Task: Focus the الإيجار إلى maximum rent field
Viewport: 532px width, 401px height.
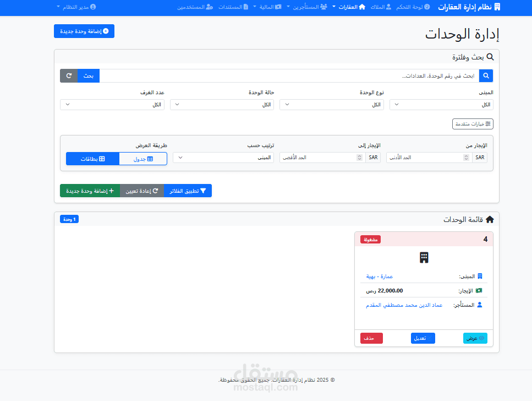Action: 322,158
